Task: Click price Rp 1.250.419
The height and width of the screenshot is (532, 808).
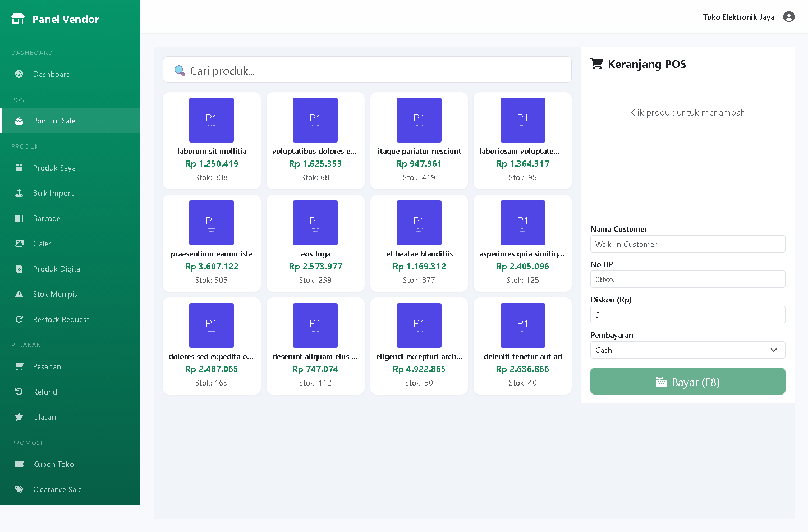Action: click(212, 164)
